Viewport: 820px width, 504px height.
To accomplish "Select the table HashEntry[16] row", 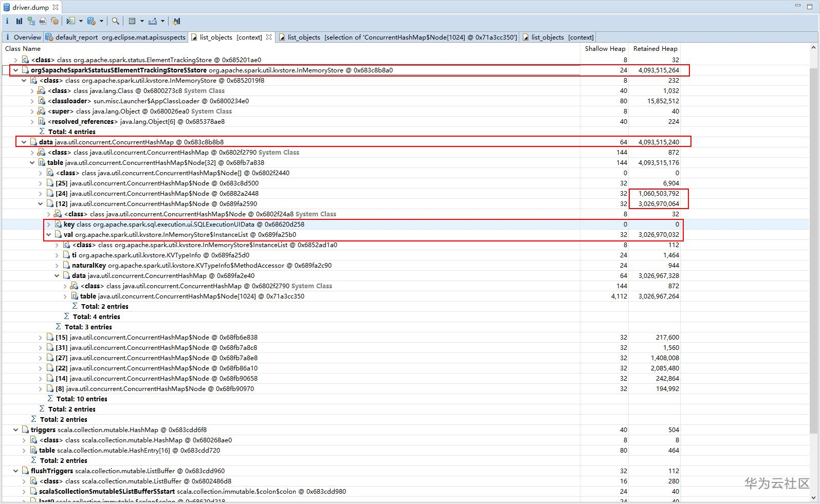I will click(x=340, y=451).
